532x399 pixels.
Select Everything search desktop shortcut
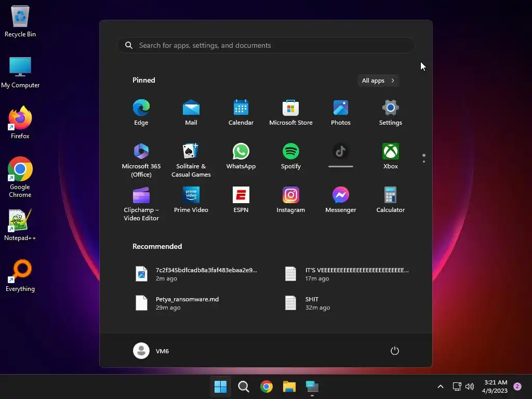pos(20,275)
